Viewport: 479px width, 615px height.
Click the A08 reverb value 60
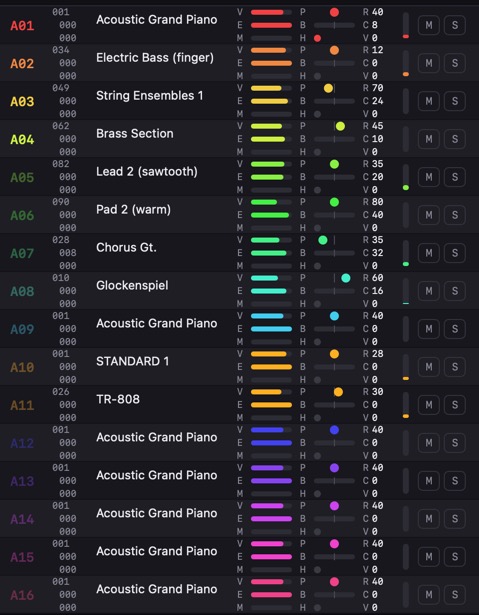pos(377,278)
